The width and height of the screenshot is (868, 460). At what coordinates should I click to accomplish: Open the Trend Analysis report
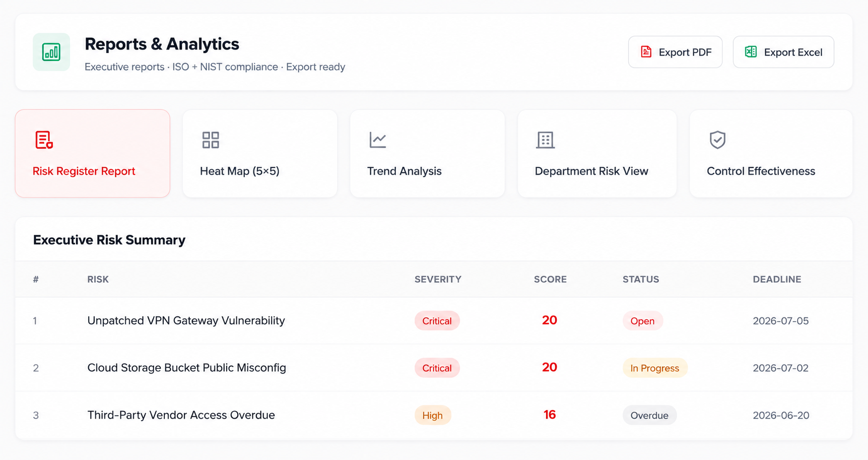click(427, 153)
